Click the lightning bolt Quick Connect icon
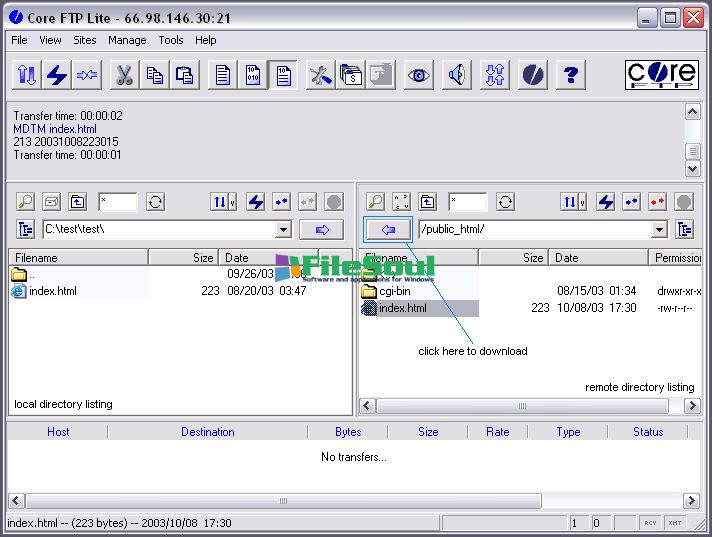Screen dimensions: 712x537 coord(57,75)
